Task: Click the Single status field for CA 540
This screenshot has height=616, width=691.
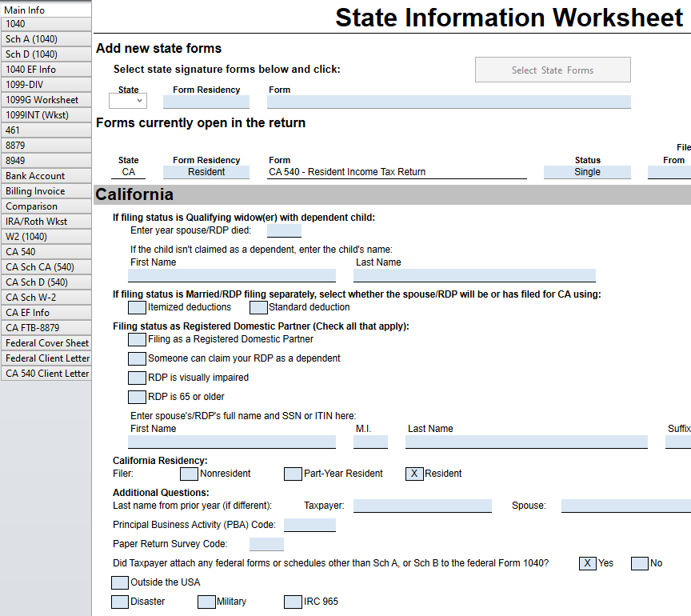Action: click(x=588, y=172)
